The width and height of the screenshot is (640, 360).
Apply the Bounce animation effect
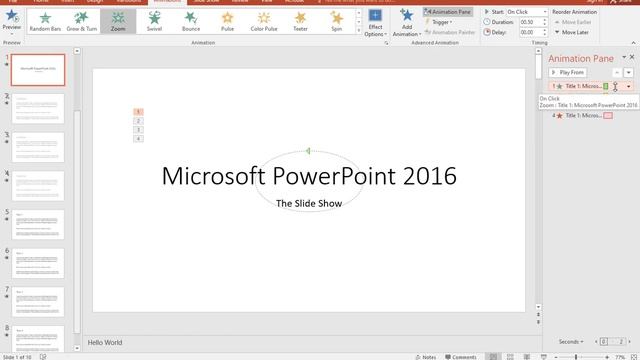click(191, 21)
